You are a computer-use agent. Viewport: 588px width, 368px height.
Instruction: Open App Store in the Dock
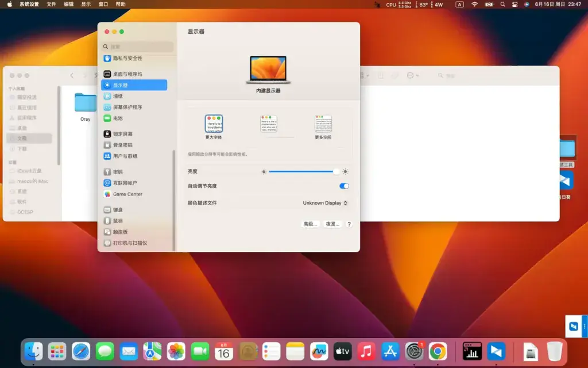pos(390,351)
